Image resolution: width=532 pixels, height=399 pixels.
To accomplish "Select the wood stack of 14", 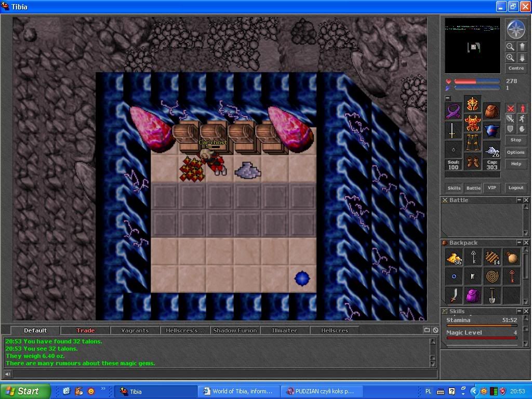I will coord(493,258).
